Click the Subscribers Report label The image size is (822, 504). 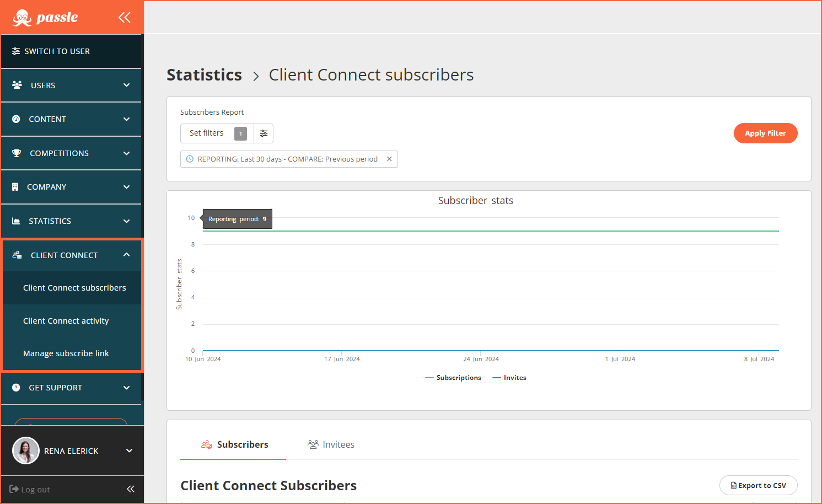tap(212, 112)
